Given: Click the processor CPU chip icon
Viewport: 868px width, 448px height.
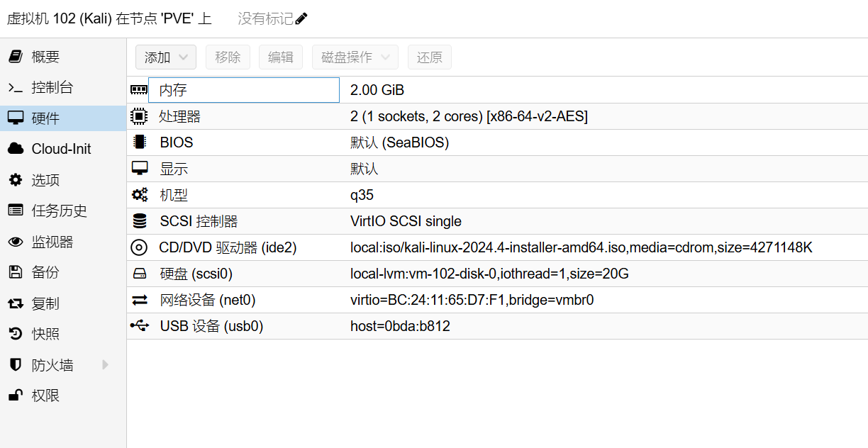Looking at the screenshot, I should [139, 116].
